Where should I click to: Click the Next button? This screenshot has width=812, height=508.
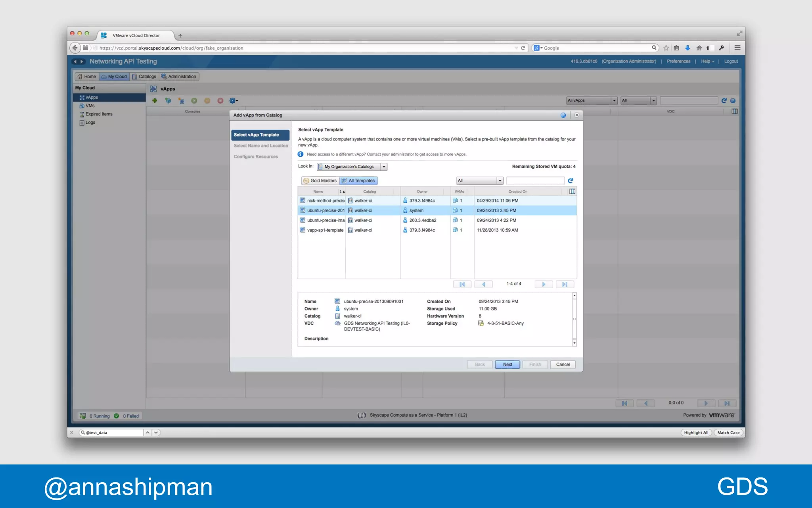(507, 364)
